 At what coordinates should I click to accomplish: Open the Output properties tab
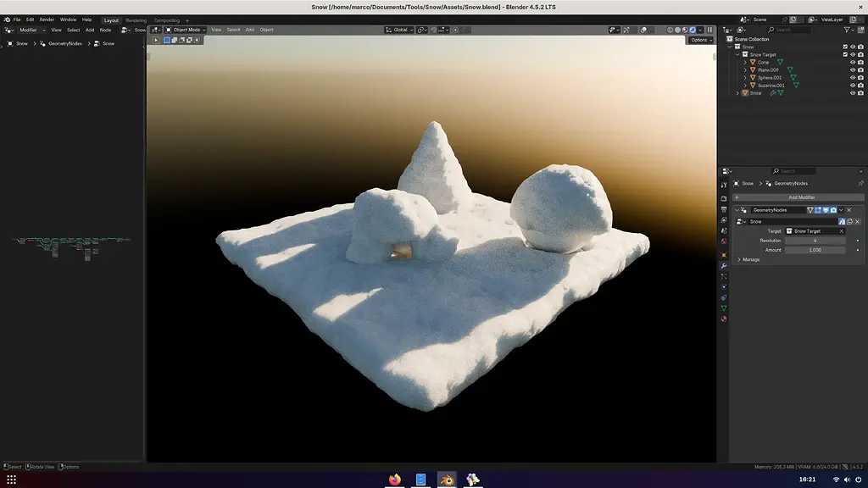pos(724,209)
